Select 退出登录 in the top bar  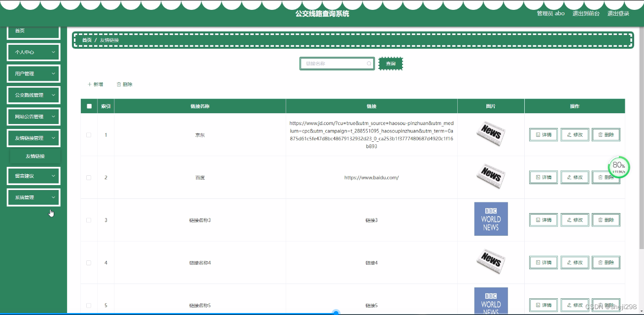[618, 13]
